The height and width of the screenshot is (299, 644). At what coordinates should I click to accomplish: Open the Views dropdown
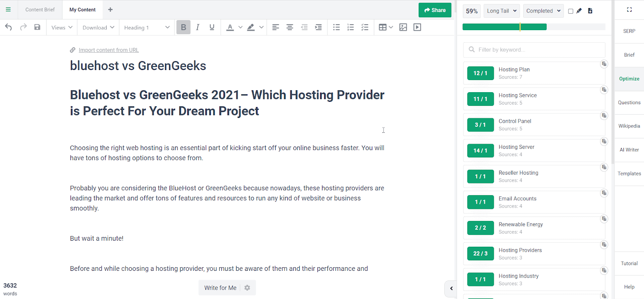point(62,27)
